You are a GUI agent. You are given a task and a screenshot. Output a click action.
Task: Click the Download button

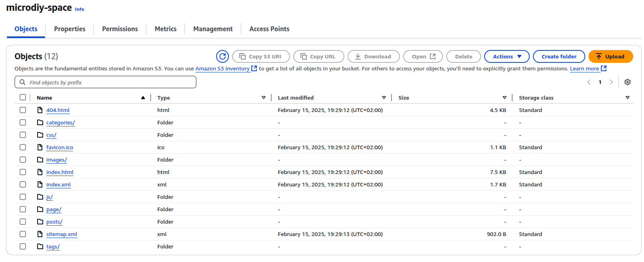pyautogui.click(x=373, y=56)
